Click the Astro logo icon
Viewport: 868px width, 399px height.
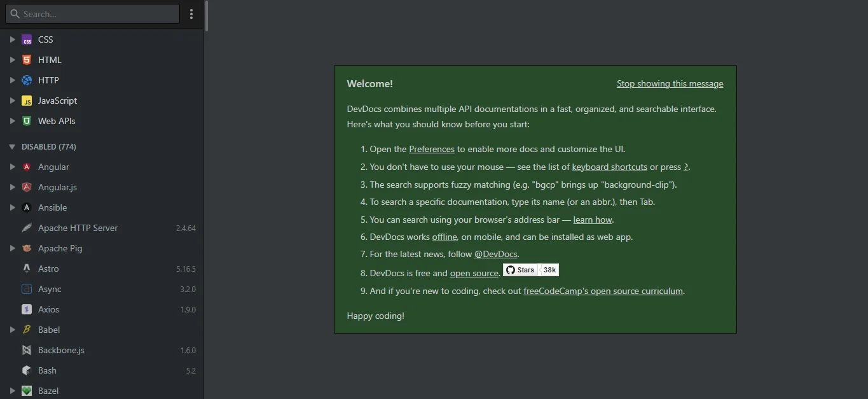tap(27, 269)
